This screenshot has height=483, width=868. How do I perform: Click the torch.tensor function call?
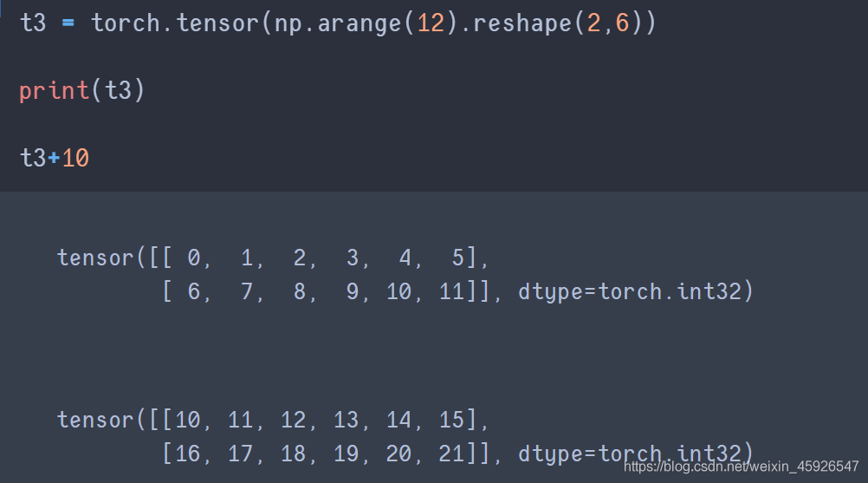tap(175, 23)
